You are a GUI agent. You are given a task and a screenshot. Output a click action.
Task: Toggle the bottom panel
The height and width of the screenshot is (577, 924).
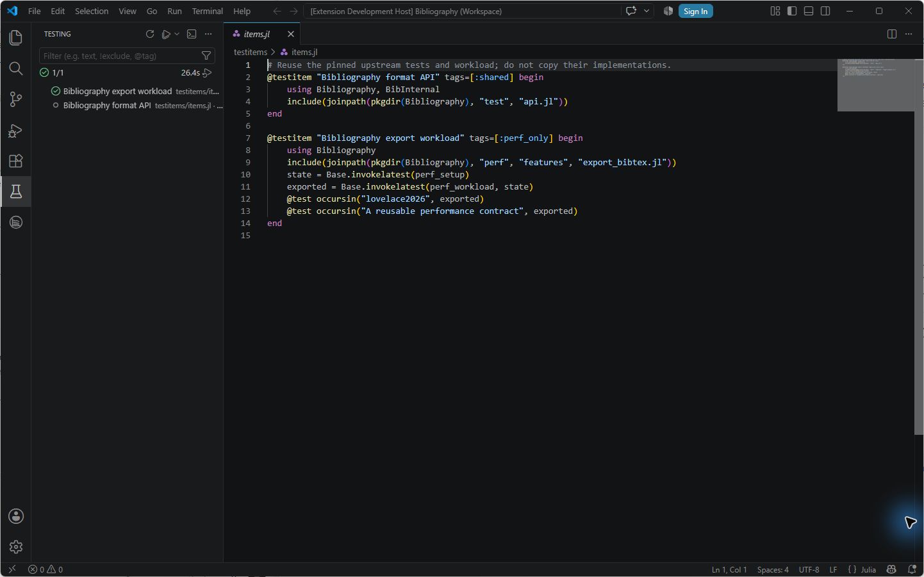(x=809, y=11)
